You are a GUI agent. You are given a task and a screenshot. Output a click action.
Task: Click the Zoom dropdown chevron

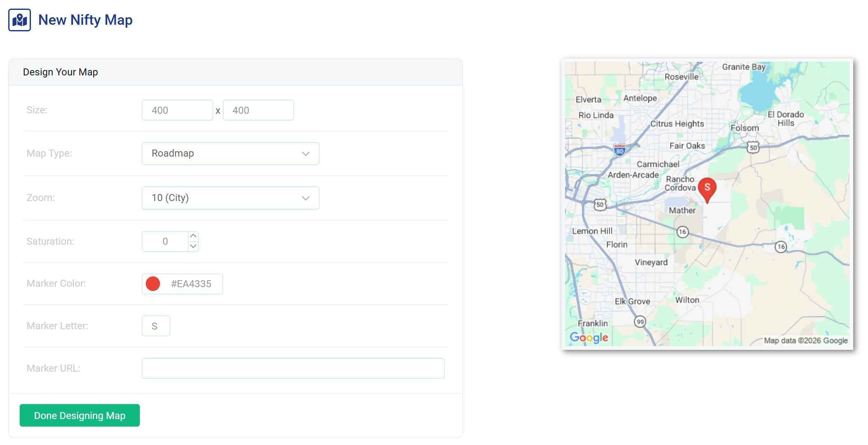click(x=305, y=198)
